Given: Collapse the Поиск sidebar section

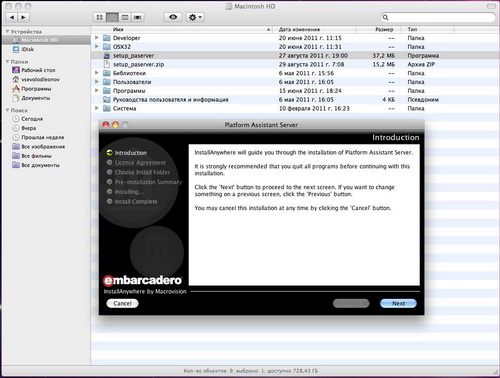Looking at the screenshot, I should pos(7,110).
